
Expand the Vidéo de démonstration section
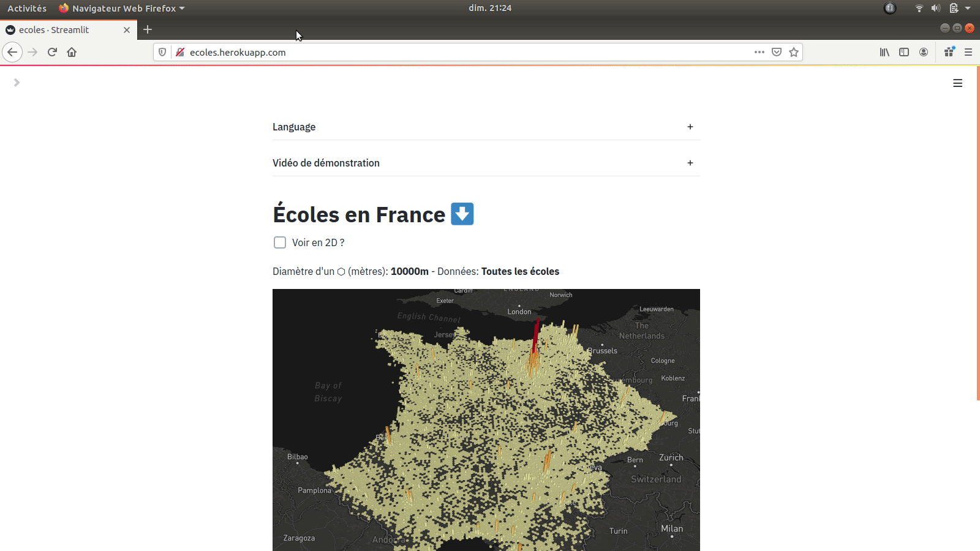click(486, 163)
